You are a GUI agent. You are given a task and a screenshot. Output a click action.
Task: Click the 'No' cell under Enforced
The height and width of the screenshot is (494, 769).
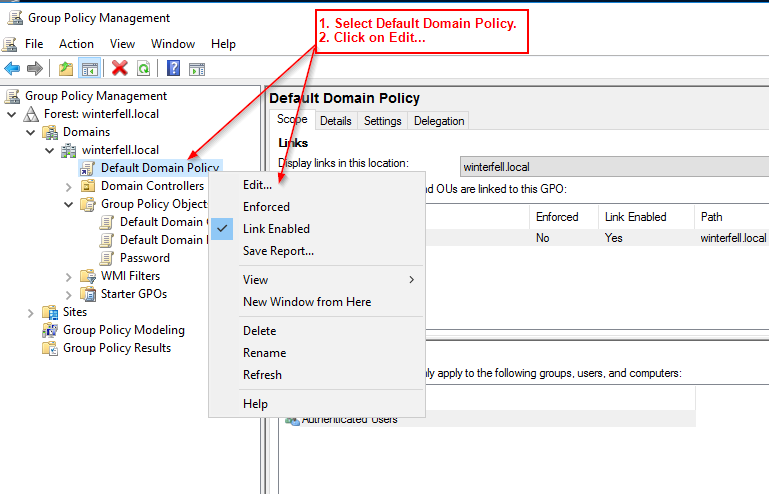pyautogui.click(x=542, y=238)
